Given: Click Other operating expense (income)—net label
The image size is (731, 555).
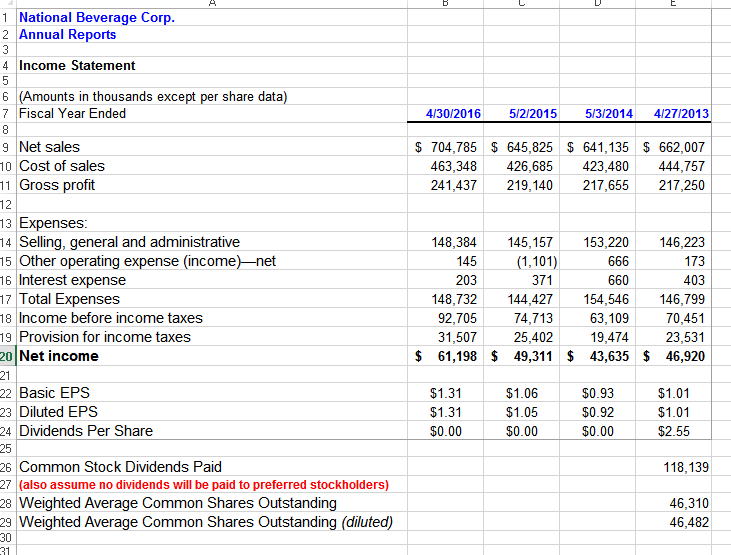Looking at the screenshot, I should [x=147, y=261].
